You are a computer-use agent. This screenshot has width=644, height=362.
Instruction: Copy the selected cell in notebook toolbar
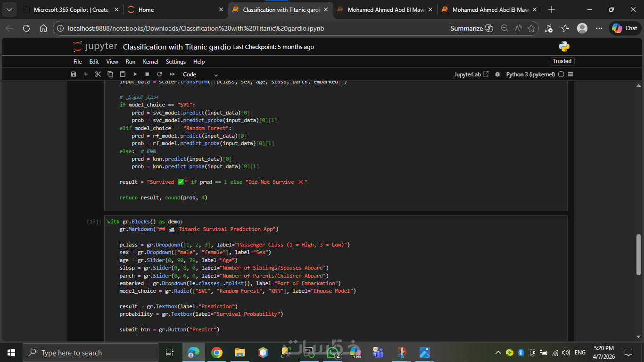pos(110,74)
